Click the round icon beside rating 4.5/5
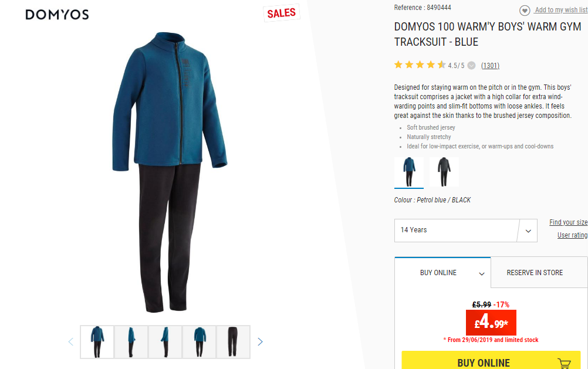 pyautogui.click(x=472, y=66)
